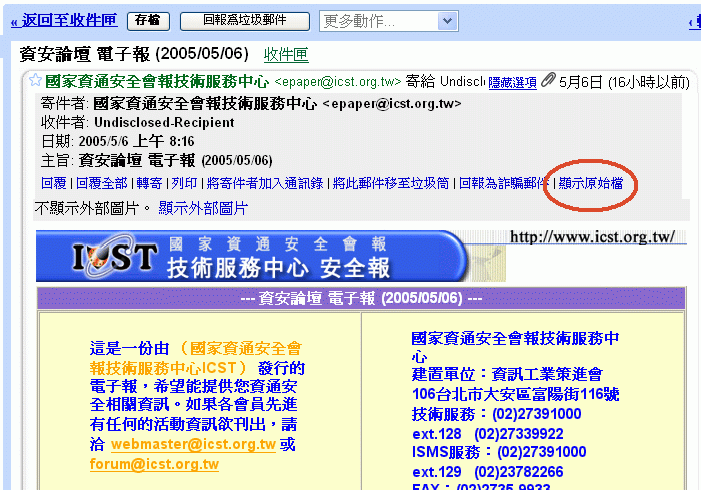The width and height of the screenshot is (701, 490).
Task: Click 回覆 to reply
Action: (54, 183)
